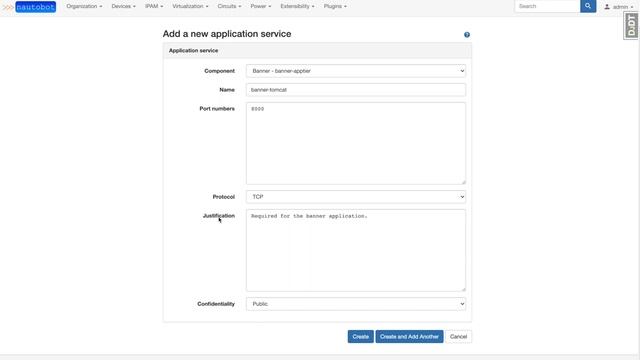The image size is (640, 360).
Task: Open the Extensibility menu
Action: coord(297,7)
